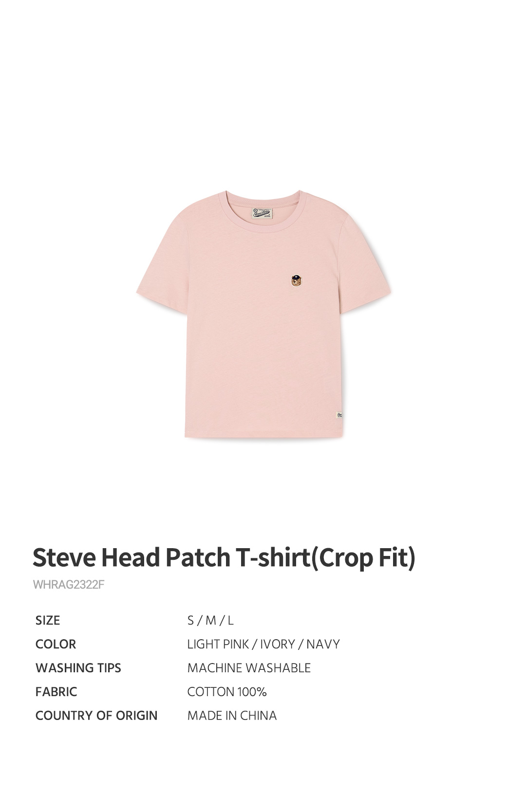This screenshot has height=812, width=526.
Task: Click the COUNTRY OF ORIGIN label
Action: point(96,716)
